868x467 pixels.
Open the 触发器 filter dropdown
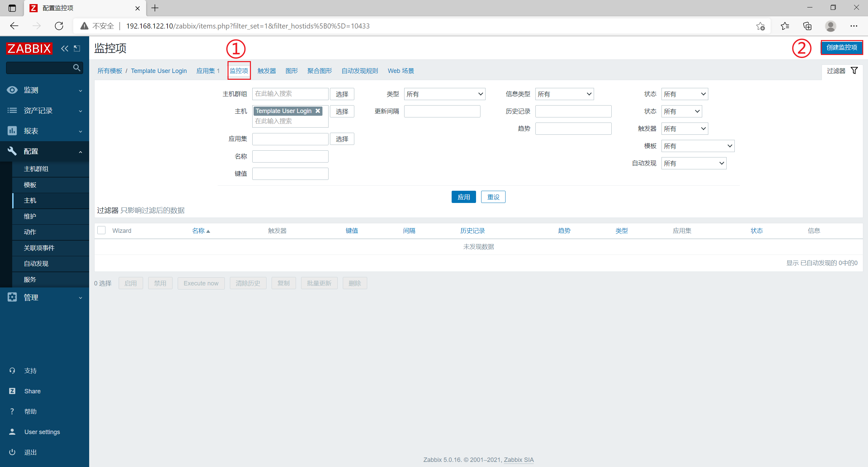point(685,129)
